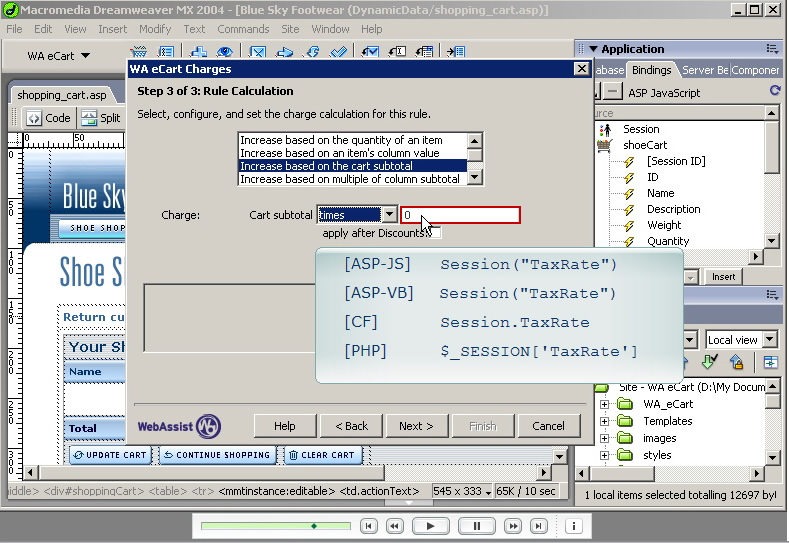Collapse the Application panel triangle
This screenshot has height=543, width=789.
[x=593, y=49]
